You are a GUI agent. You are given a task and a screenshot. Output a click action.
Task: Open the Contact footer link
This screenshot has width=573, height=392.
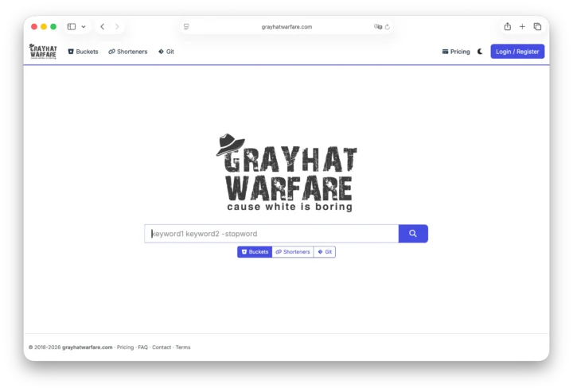tap(162, 347)
